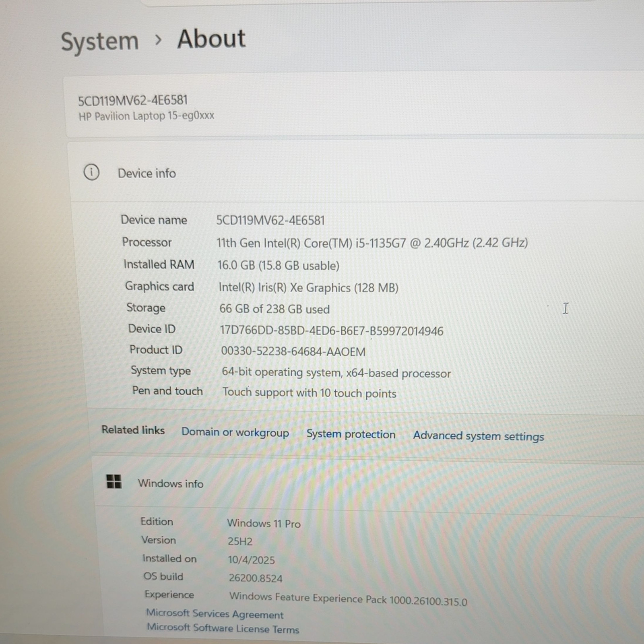Select OS build 26200.8524

tap(256, 578)
